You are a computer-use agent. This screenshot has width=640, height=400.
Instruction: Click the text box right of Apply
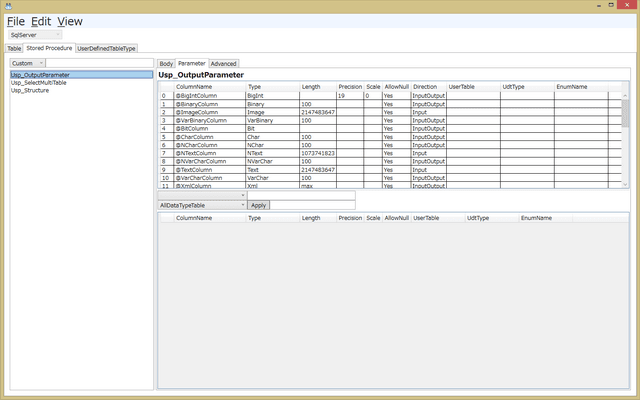tap(313, 205)
